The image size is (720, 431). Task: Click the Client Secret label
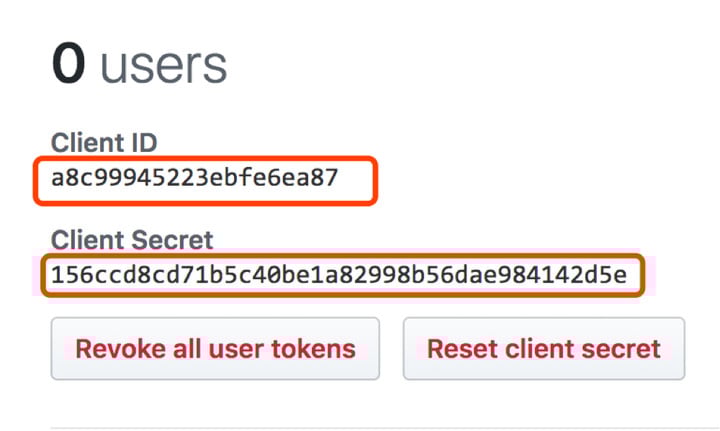(x=132, y=240)
